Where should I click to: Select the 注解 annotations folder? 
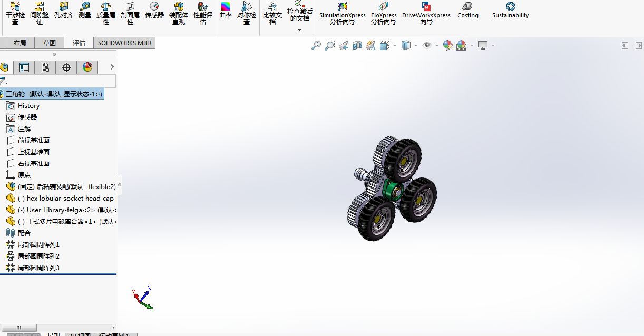click(x=18, y=129)
